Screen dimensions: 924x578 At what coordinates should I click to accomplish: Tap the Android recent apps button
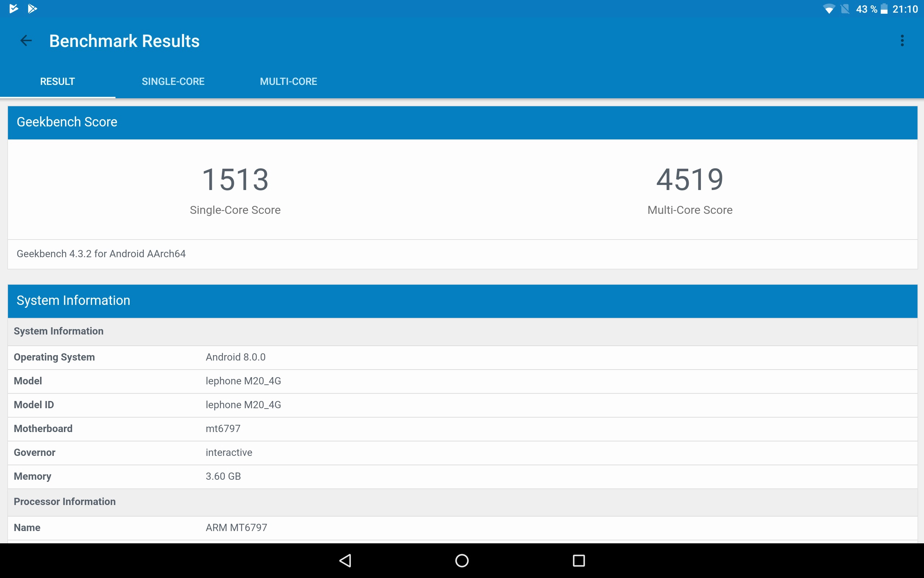[579, 560]
